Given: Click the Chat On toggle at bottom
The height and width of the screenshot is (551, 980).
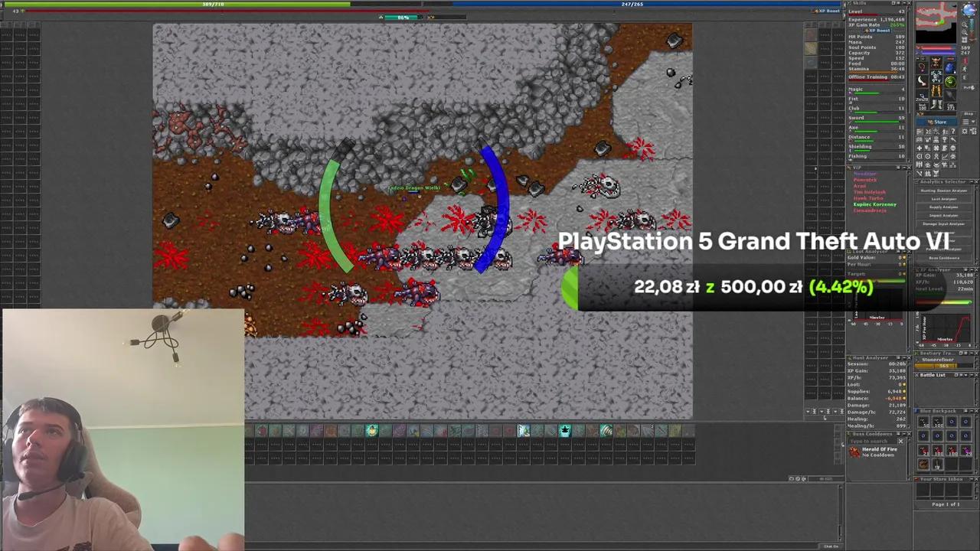Looking at the screenshot, I should point(831,546).
